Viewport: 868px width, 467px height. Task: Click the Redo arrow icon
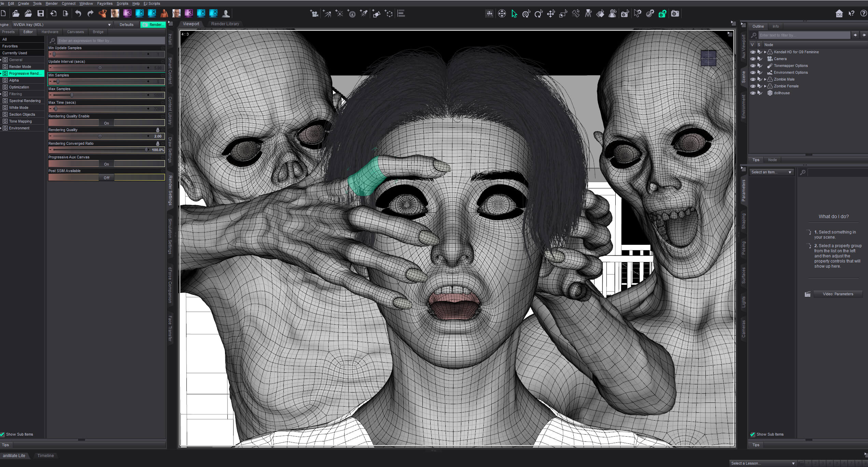pyautogui.click(x=90, y=14)
